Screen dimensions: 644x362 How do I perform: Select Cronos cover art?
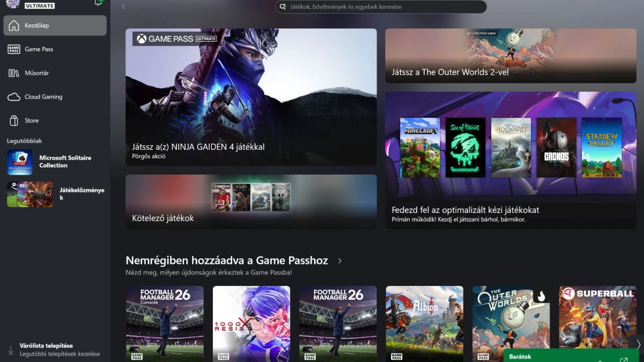pyautogui.click(x=556, y=147)
